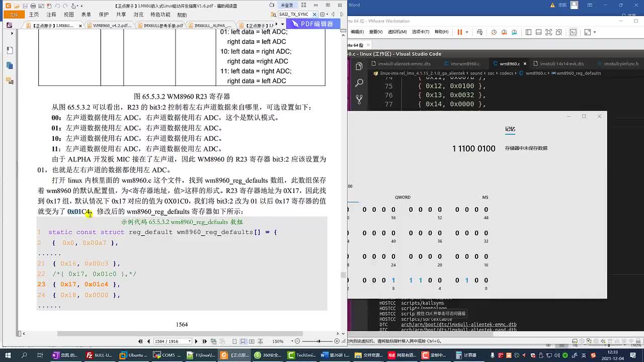Screen dimensions: 644x362
Task: Toggle bit 8 in the calculator bit keypad
Action: [393, 281]
